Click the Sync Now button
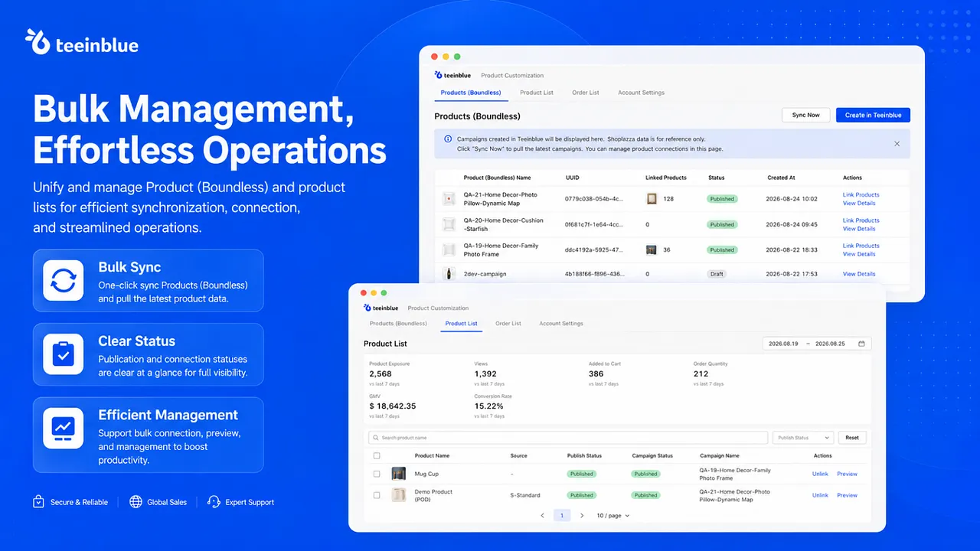Image resolution: width=980 pixels, height=551 pixels. click(806, 115)
